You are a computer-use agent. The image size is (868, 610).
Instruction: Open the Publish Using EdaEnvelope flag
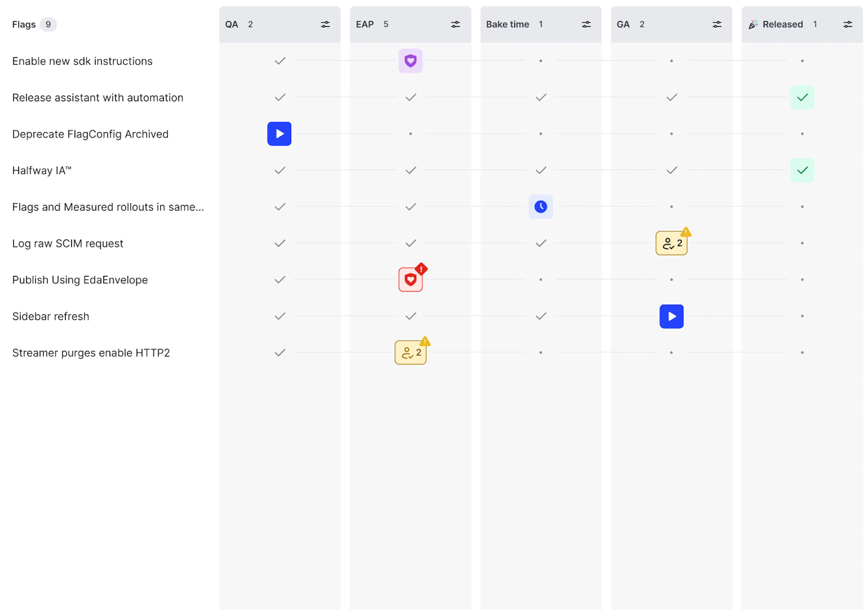point(80,279)
